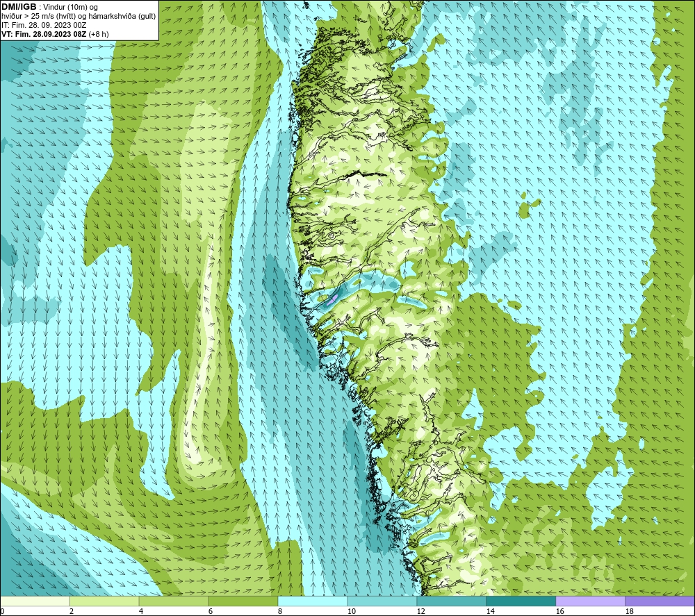Viewport: 695px width, 616px height.
Task: Click the legend scale label 16
Action: (x=559, y=612)
